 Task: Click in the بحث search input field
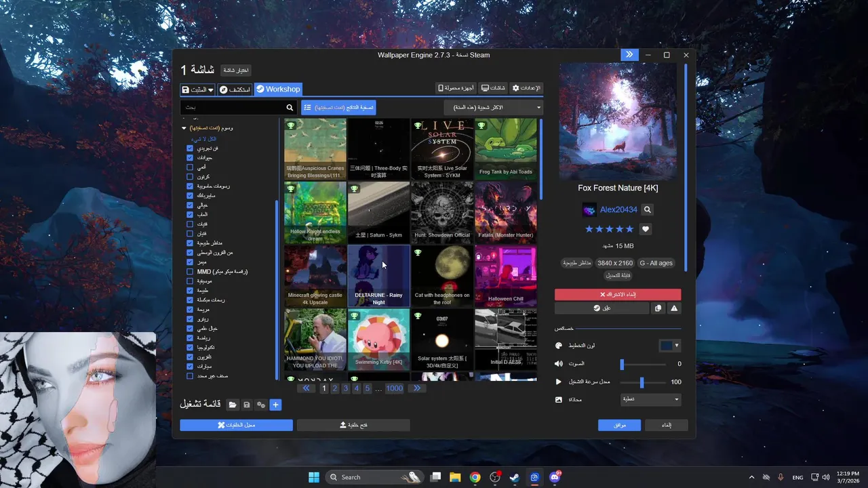(x=233, y=107)
